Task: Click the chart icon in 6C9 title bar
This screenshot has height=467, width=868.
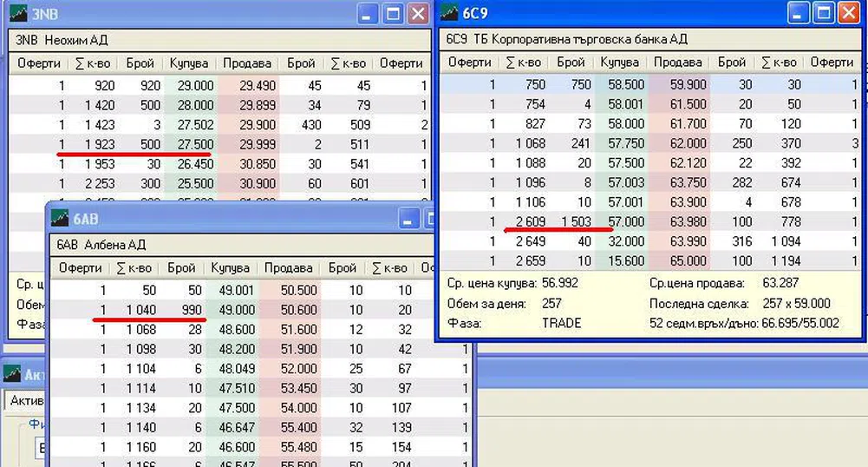Action: coord(451,13)
